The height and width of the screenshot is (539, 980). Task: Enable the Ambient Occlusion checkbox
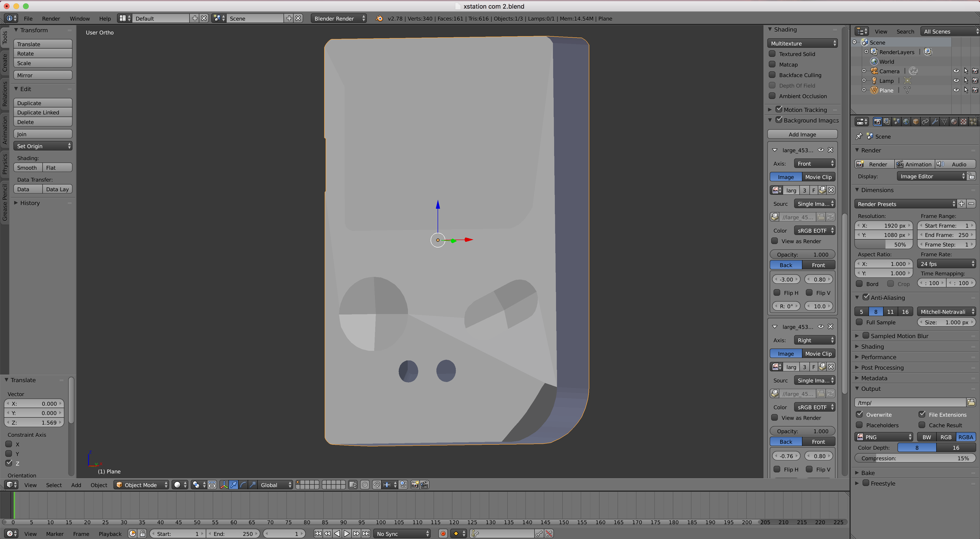[x=772, y=96]
